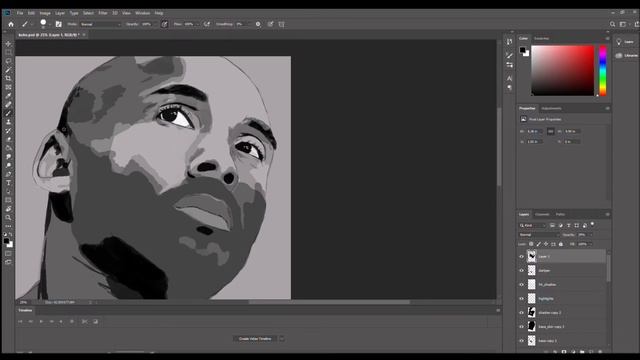The width and height of the screenshot is (640, 360).
Task: Select the Pen tool
Action: pyautogui.click(x=8, y=174)
